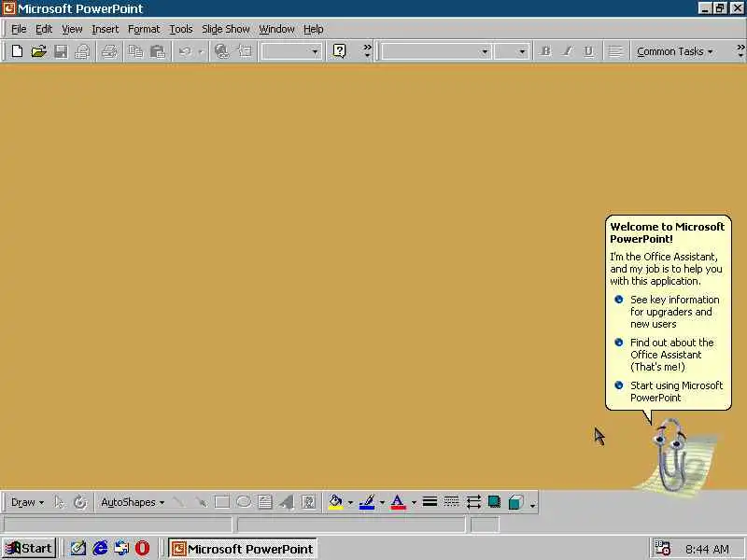Click the 3-D effect icon

516,502
